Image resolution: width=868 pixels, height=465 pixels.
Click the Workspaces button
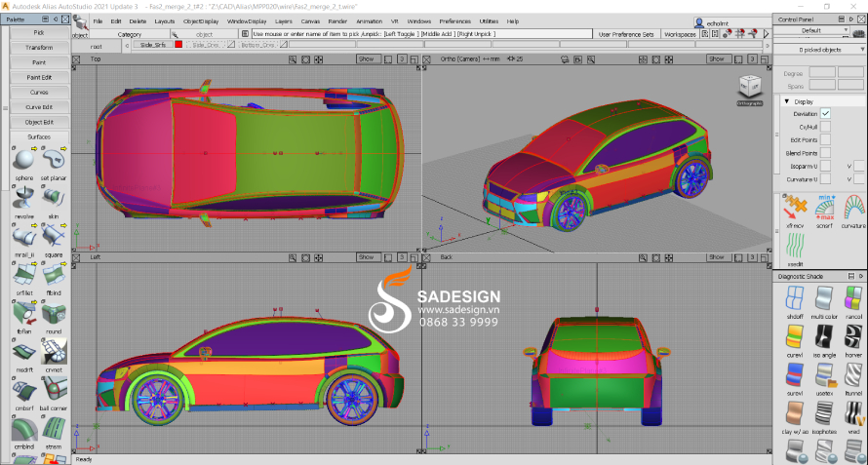pyautogui.click(x=680, y=34)
